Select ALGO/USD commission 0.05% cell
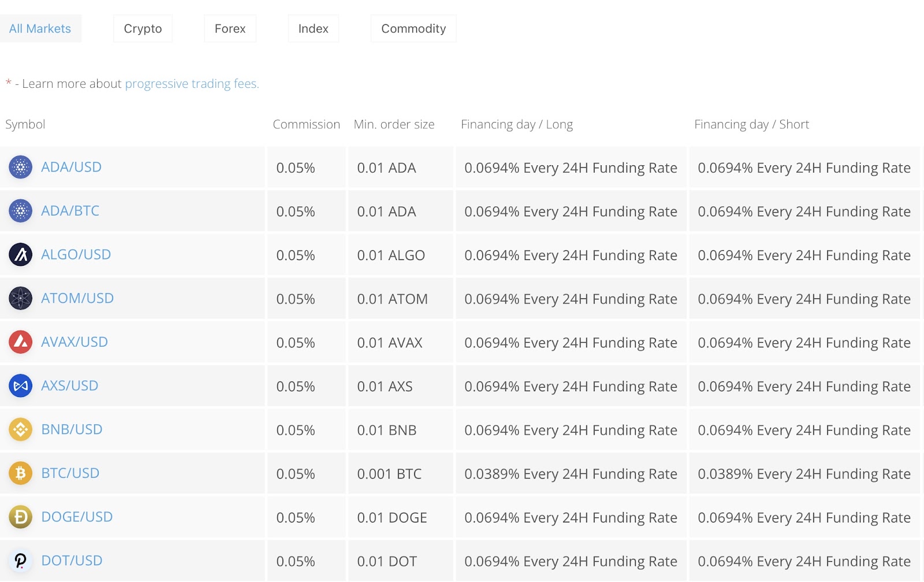Image resolution: width=924 pixels, height=582 pixels. [x=306, y=255]
